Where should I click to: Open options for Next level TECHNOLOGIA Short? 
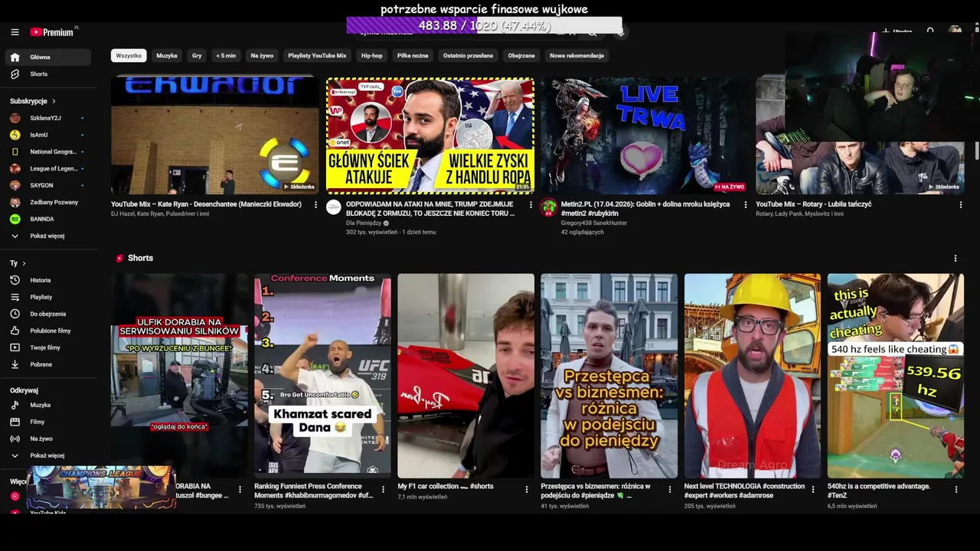[x=812, y=489]
